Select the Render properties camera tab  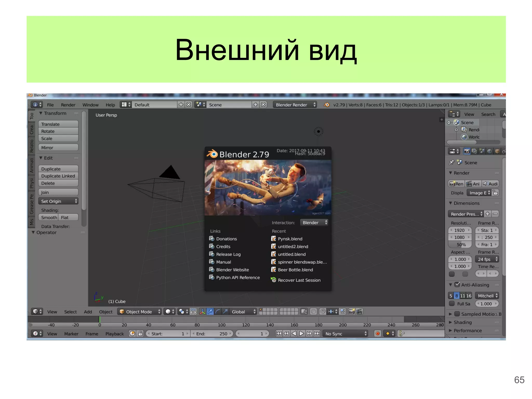pyautogui.click(x=467, y=151)
